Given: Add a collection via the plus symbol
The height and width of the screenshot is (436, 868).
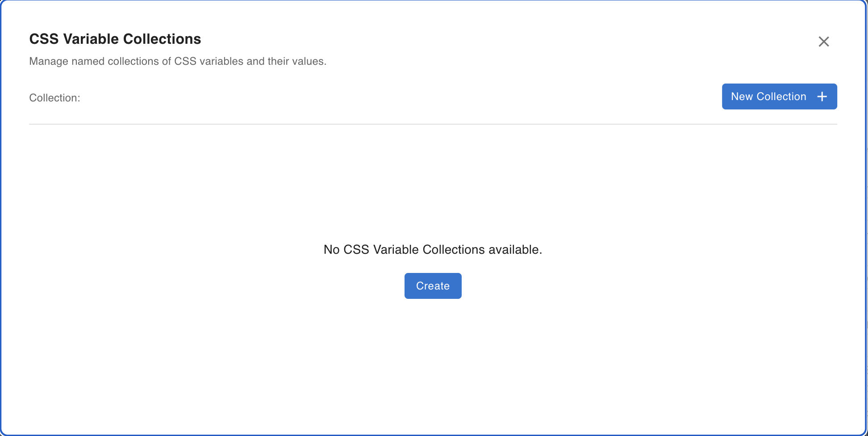Looking at the screenshot, I should coord(822,96).
